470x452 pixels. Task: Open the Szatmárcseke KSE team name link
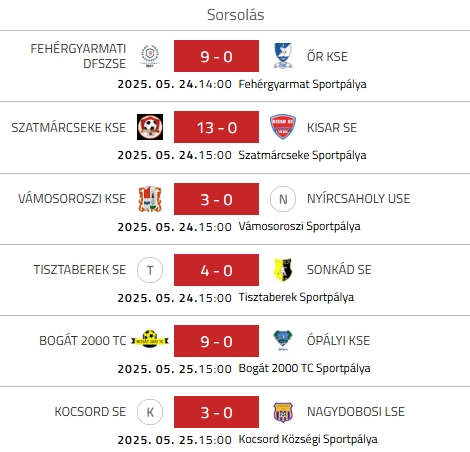tap(69, 128)
